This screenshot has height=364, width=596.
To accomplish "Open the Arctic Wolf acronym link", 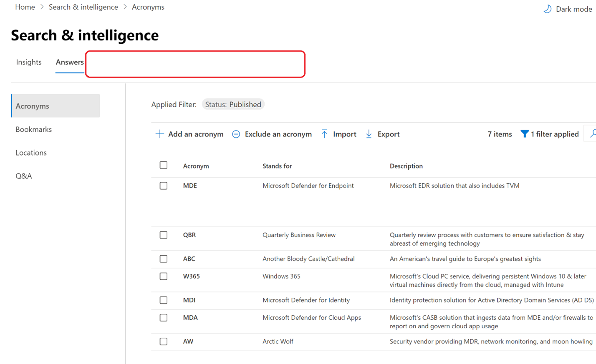I will (278, 341).
